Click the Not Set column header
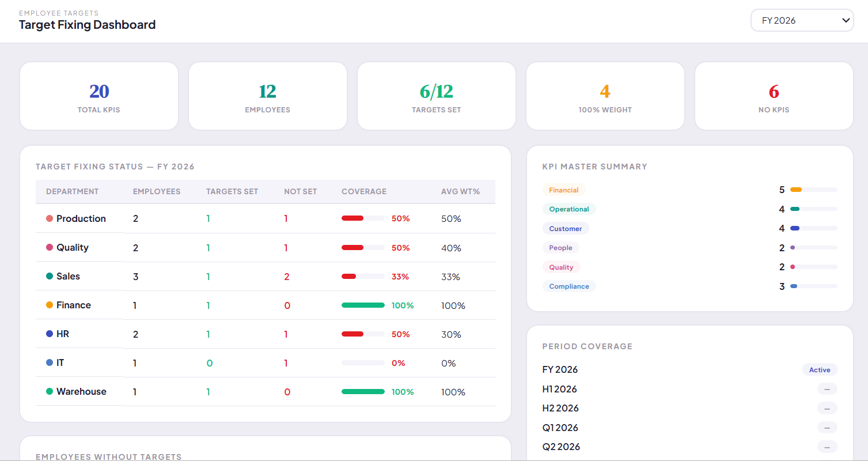The height and width of the screenshot is (461, 868). [301, 191]
